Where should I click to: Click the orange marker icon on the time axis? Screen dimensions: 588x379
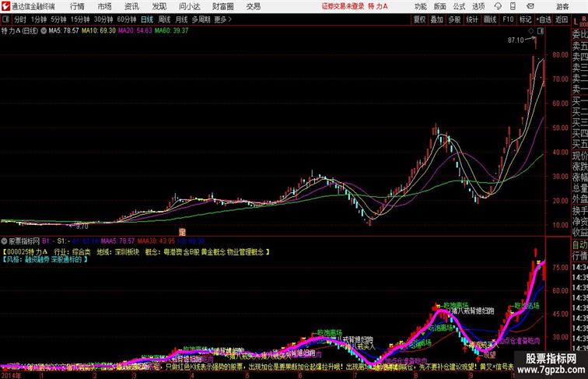click(182, 232)
